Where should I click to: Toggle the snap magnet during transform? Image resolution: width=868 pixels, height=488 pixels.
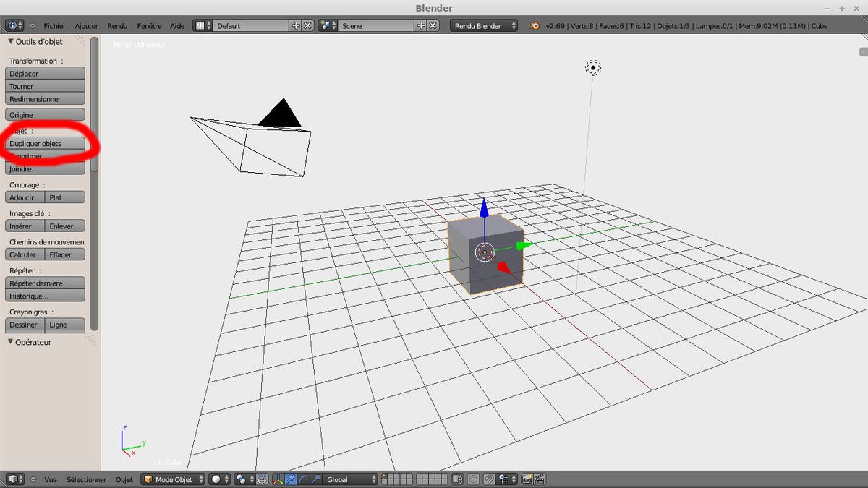tap(489, 479)
